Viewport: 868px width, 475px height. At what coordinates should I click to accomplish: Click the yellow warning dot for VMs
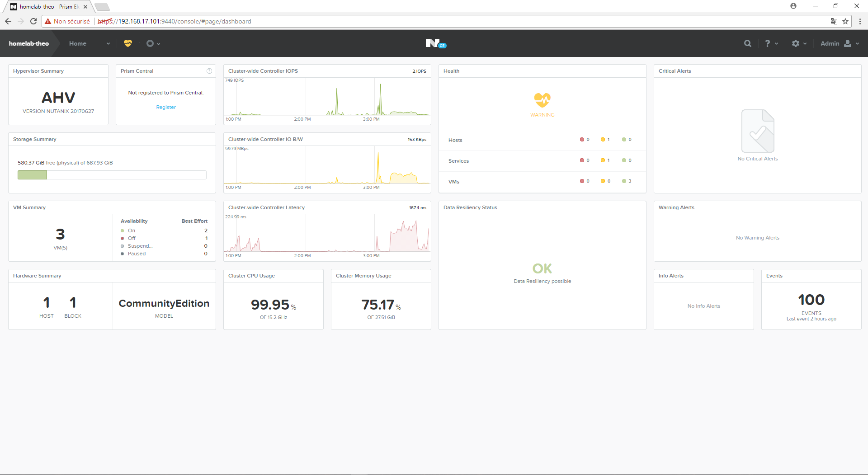tap(603, 181)
